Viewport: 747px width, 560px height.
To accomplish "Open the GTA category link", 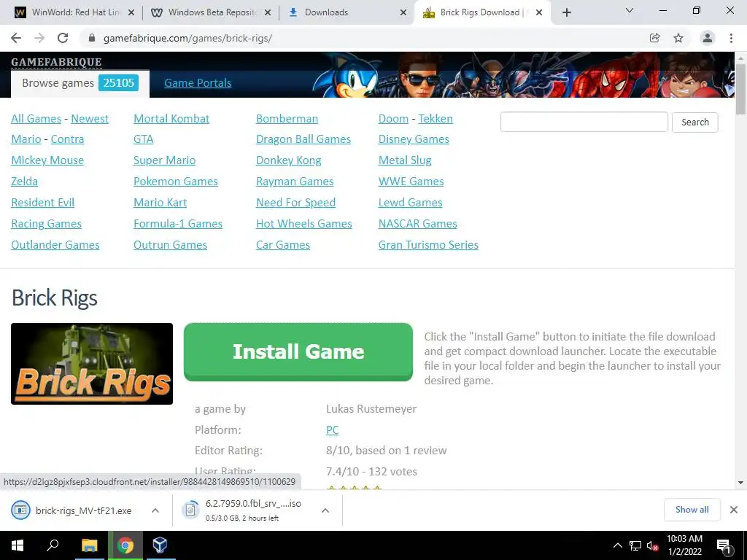I will tap(144, 139).
